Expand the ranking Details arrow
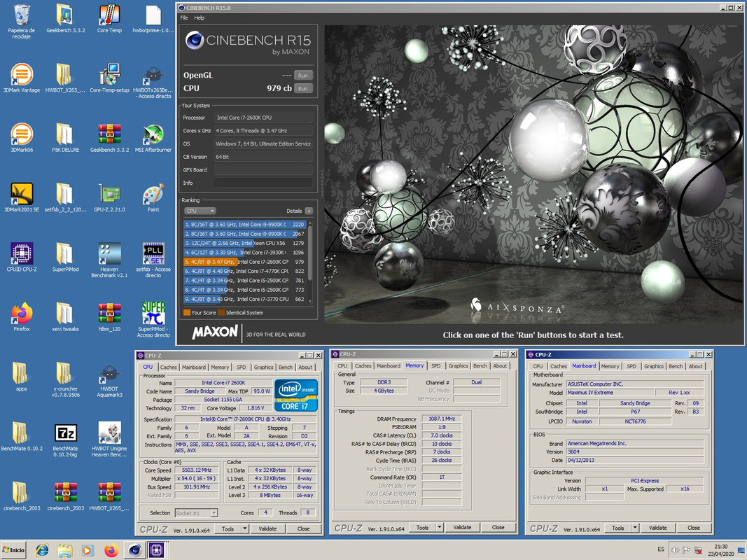This screenshot has width=747, height=560. point(309,211)
